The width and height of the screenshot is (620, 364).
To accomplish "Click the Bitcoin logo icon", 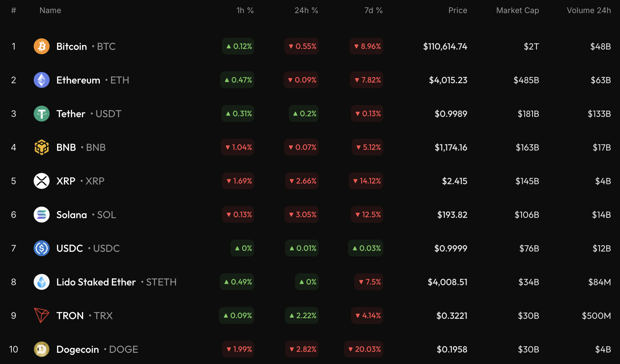I will [x=41, y=46].
